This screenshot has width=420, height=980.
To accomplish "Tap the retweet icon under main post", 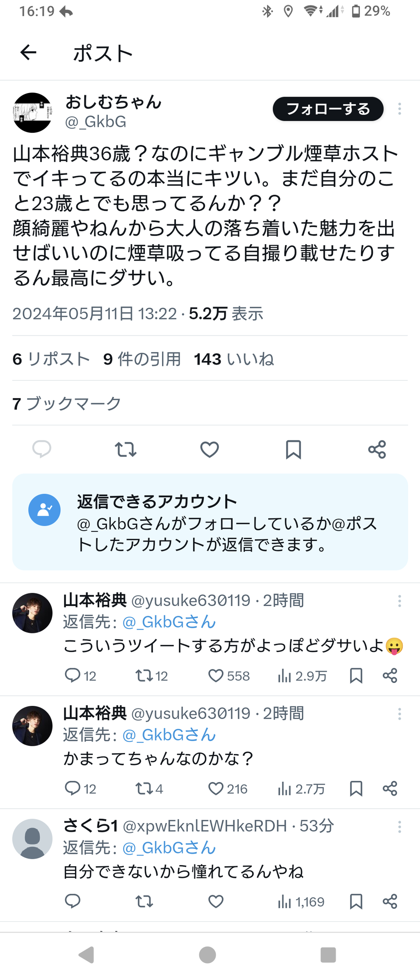I will click(126, 449).
